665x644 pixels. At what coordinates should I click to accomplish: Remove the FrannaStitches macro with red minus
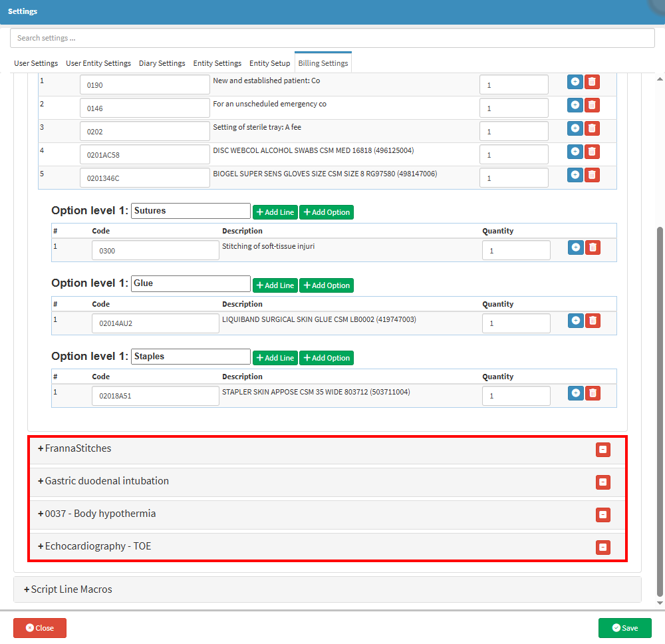[x=602, y=450]
